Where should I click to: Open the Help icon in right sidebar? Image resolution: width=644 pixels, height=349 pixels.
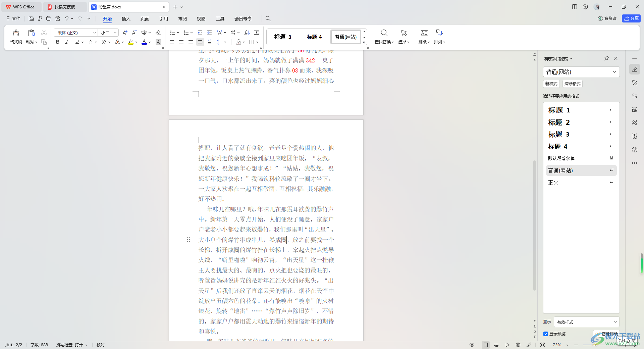(635, 150)
